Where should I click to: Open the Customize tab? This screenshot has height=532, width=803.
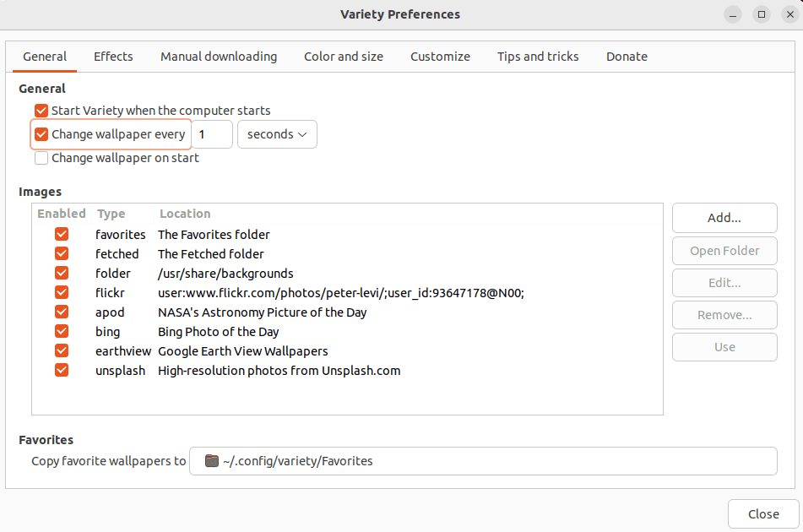pyautogui.click(x=440, y=57)
